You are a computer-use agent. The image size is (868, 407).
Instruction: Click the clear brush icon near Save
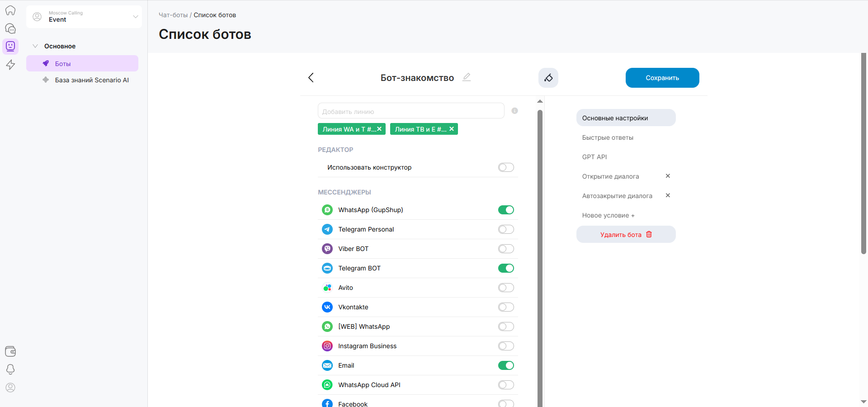[x=548, y=78]
